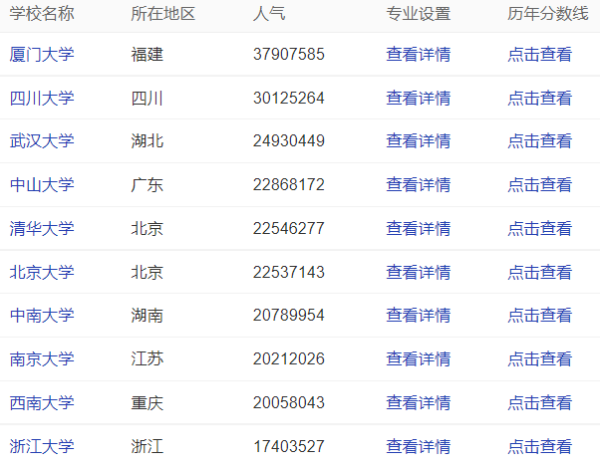Select 北京 region in the 北京大学 row
This screenshot has width=600, height=465.
click(x=147, y=272)
